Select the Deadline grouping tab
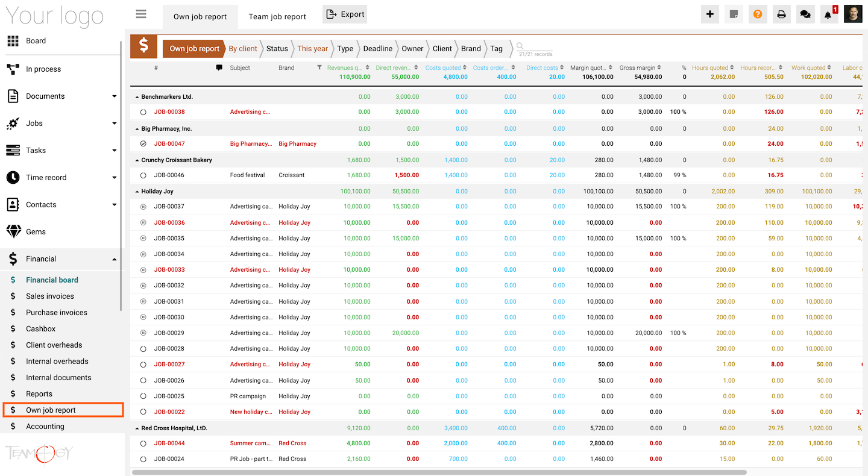868x476 pixels. click(x=377, y=49)
